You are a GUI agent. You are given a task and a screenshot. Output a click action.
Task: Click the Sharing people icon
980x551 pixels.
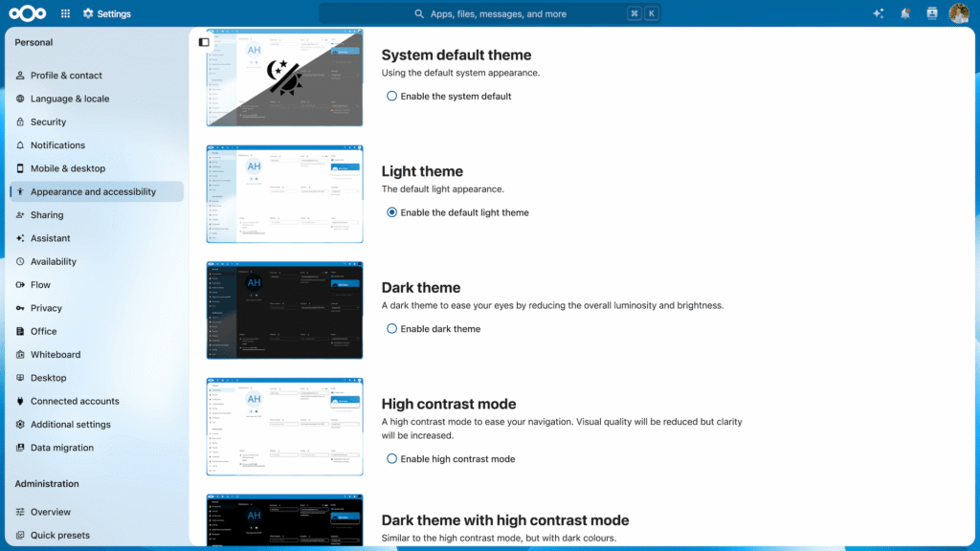20,215
